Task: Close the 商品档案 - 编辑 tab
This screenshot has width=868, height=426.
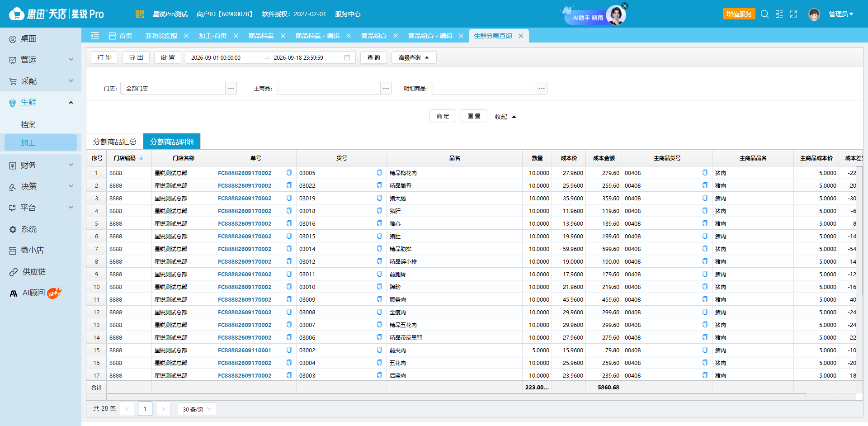Action: tap(349, 36)
